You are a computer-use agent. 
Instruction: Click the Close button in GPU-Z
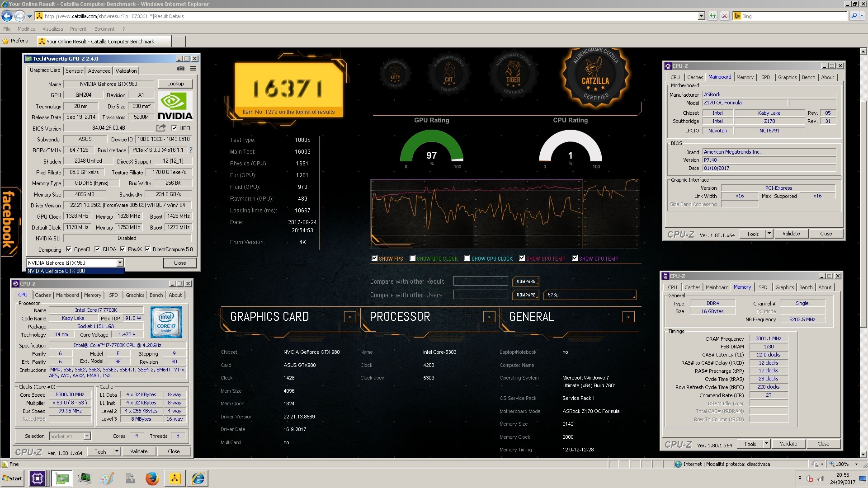pos(180,263)
